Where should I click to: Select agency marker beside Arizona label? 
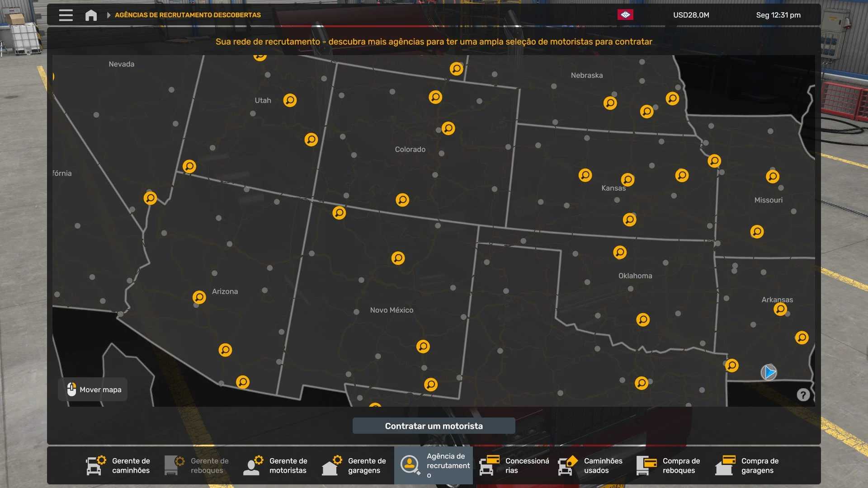tap(199, 297)
